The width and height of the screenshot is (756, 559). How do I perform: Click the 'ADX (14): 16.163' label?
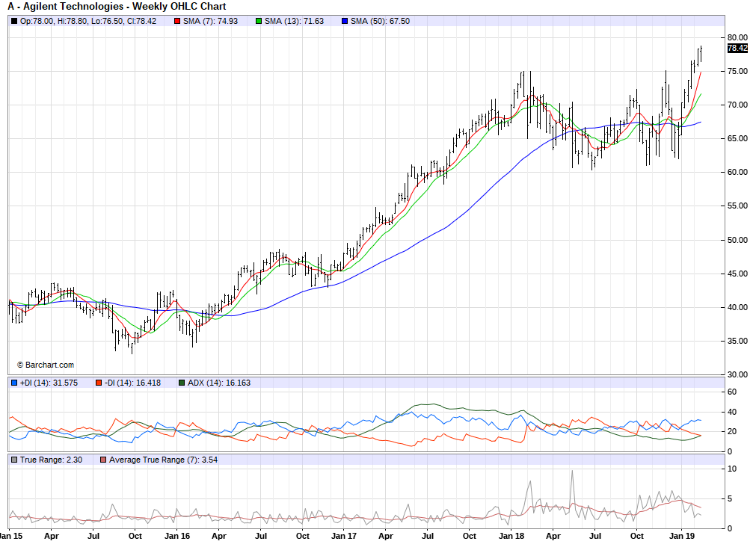tap(219, 383)
